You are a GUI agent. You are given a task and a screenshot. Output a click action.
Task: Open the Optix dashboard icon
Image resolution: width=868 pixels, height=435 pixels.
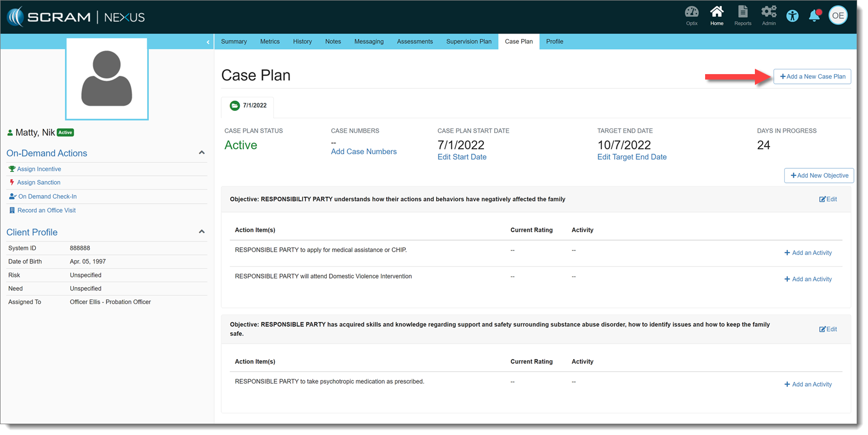pyautogui.click(x=691, y=15)
